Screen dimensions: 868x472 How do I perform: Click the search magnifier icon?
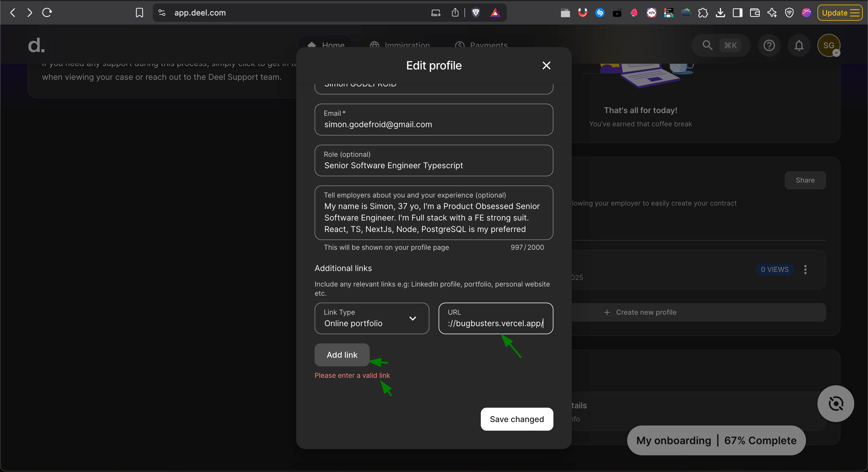707,45
